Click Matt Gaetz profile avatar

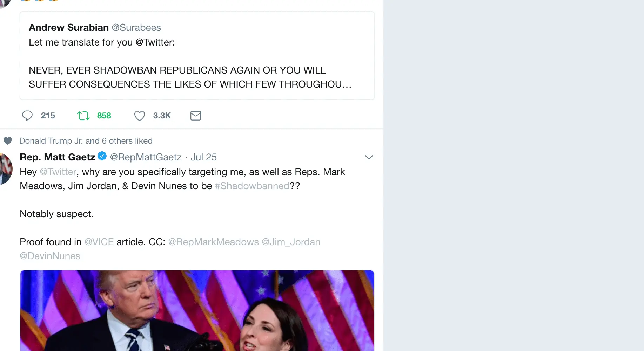pos(5,169)
